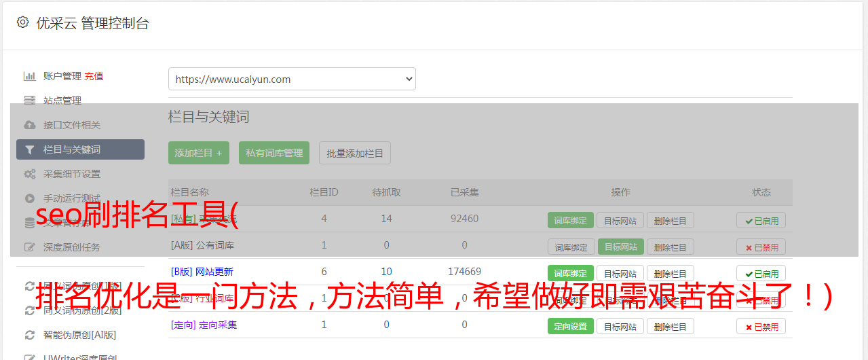Click the 已采集 value 92460
The width and height of the screenshot is (868, 360).
(464, 219)
